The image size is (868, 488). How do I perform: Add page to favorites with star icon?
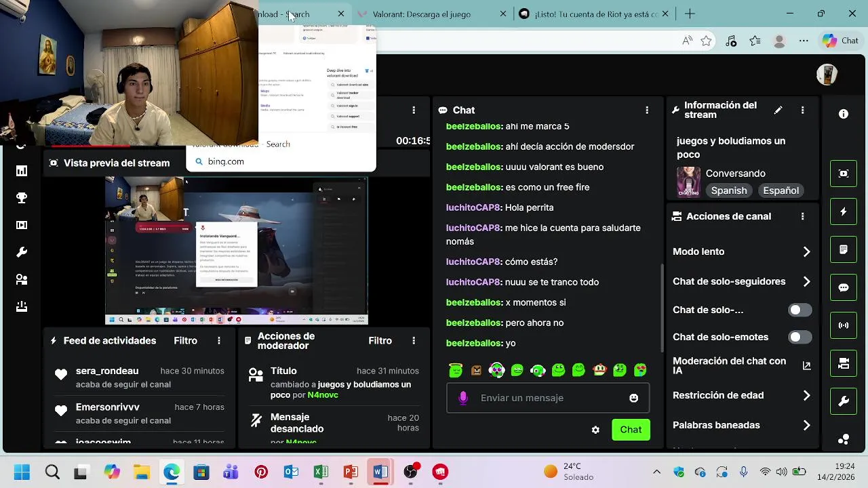(706, 41)
